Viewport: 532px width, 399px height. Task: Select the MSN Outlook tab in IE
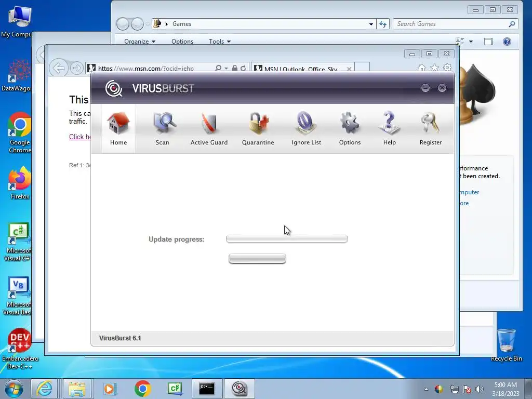point(300,69)
